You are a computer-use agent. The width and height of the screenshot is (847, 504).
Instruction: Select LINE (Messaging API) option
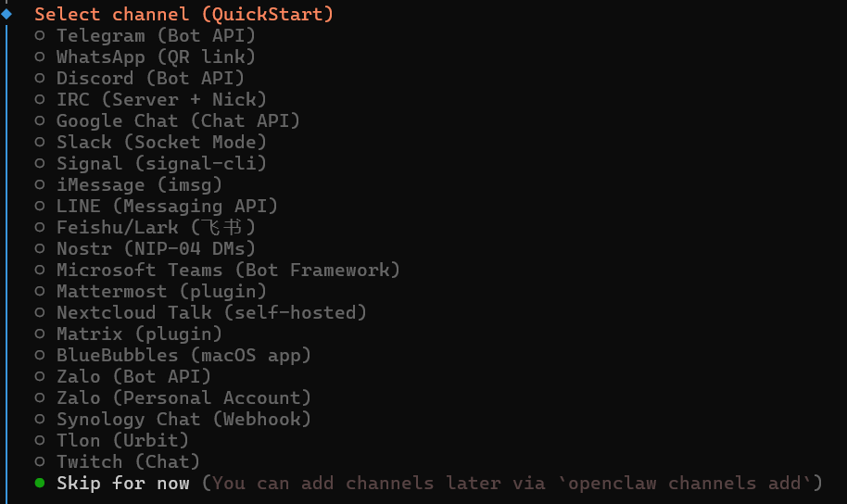point(167,207)
